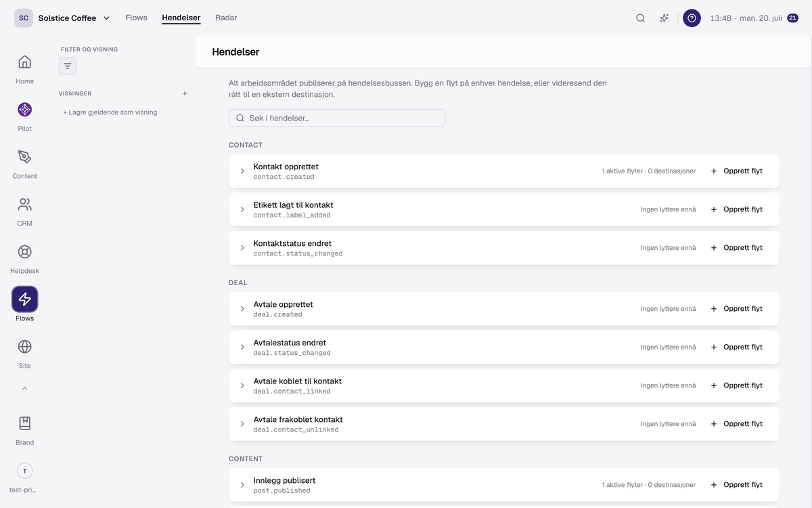The image size is (812, 508).
Task: Expand the Innlegg publisert row
Action: pos(242,485)
